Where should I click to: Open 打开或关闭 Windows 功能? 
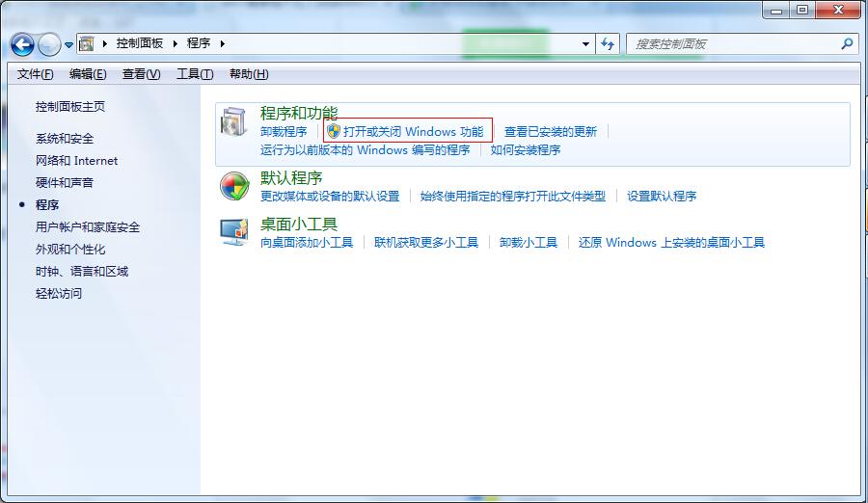[413, 132]
